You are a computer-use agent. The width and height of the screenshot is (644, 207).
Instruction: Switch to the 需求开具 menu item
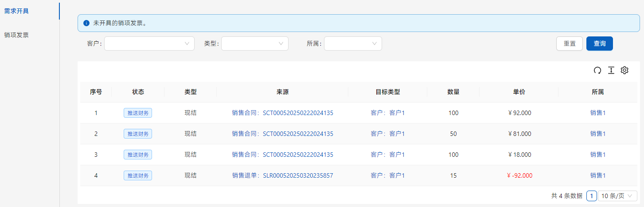pyautogui.click(x=16, y=11)
